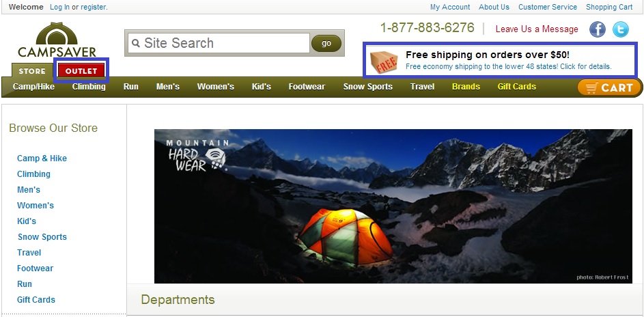Select the Store tab

point(32,70)
